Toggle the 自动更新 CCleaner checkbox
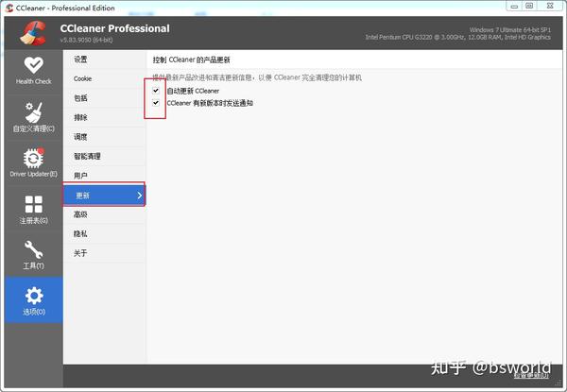This screenshot has width=567, height=392. coord(156,91)
